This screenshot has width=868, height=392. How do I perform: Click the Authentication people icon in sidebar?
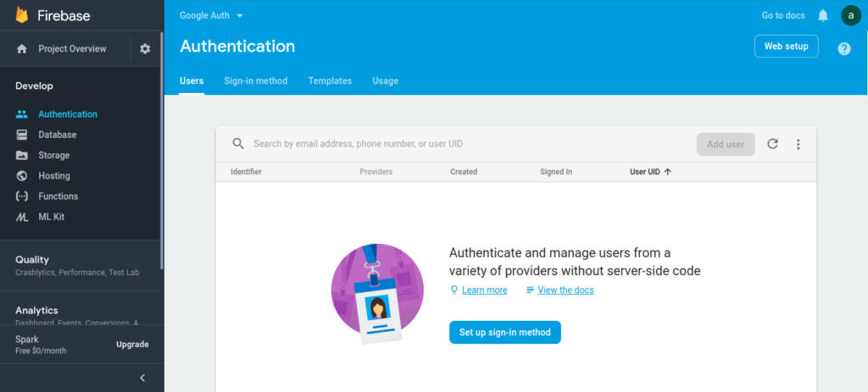pyautogui.click(x=21, y=114)
